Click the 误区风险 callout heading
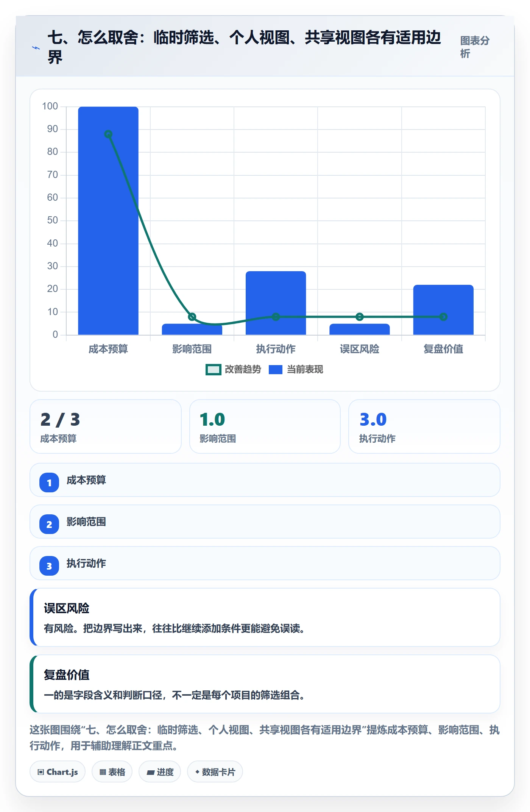Screen dimensions: 530x812 coord(67,608)
